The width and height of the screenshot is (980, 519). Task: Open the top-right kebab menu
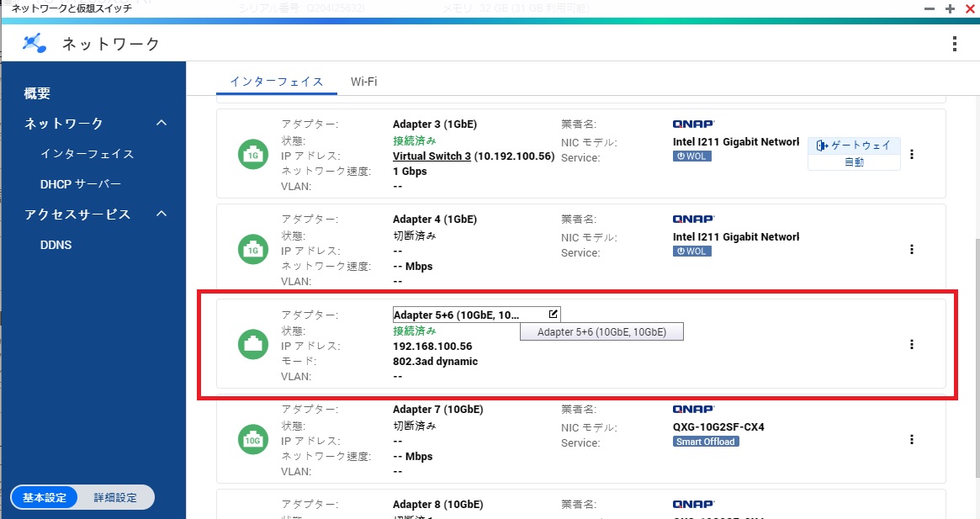[954, 44]
